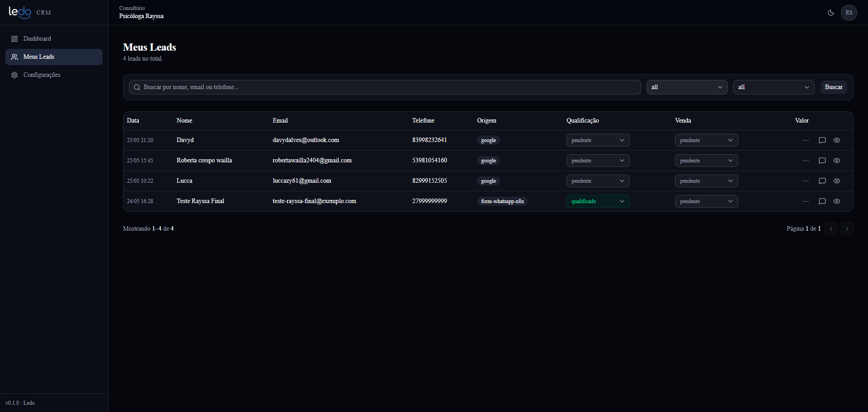Click the form-whatsapp-n8n origin tag
The image size is (868, 412).
point(502,201)
